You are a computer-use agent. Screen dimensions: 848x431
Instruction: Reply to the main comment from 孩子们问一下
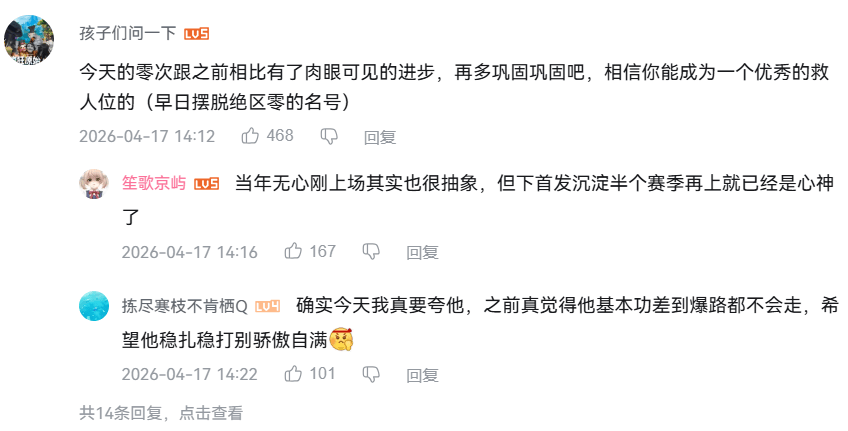click(x=380, y=137)
